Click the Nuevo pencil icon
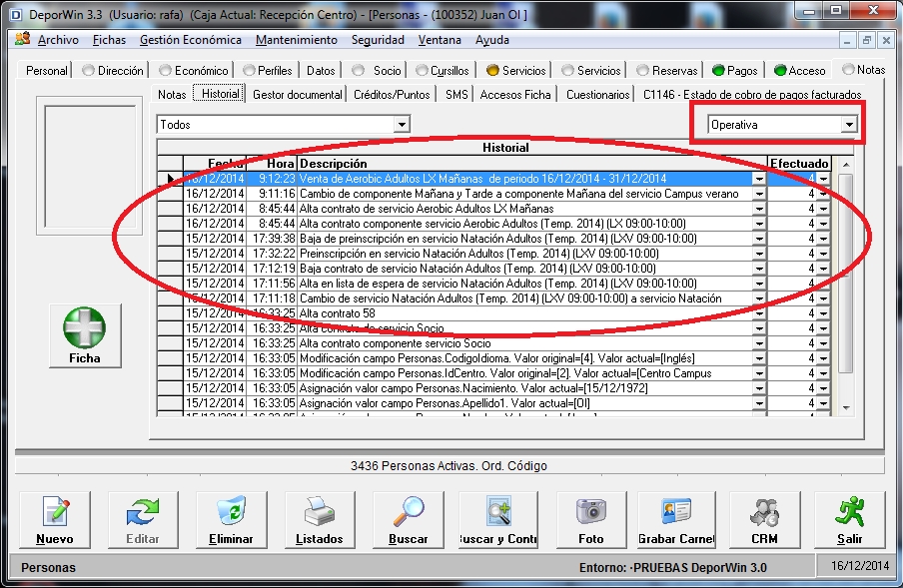The height and width of the screenshot is (588, 903). tap(55, 511)
